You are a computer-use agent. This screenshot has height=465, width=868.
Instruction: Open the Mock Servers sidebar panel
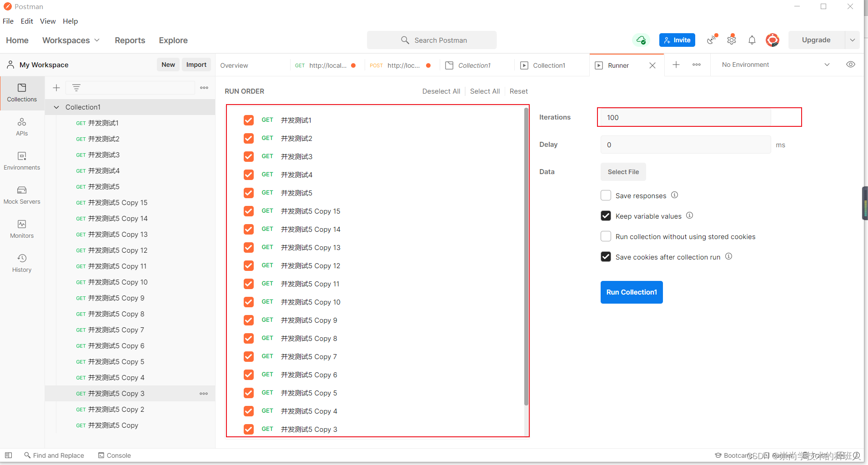(22, 195)
